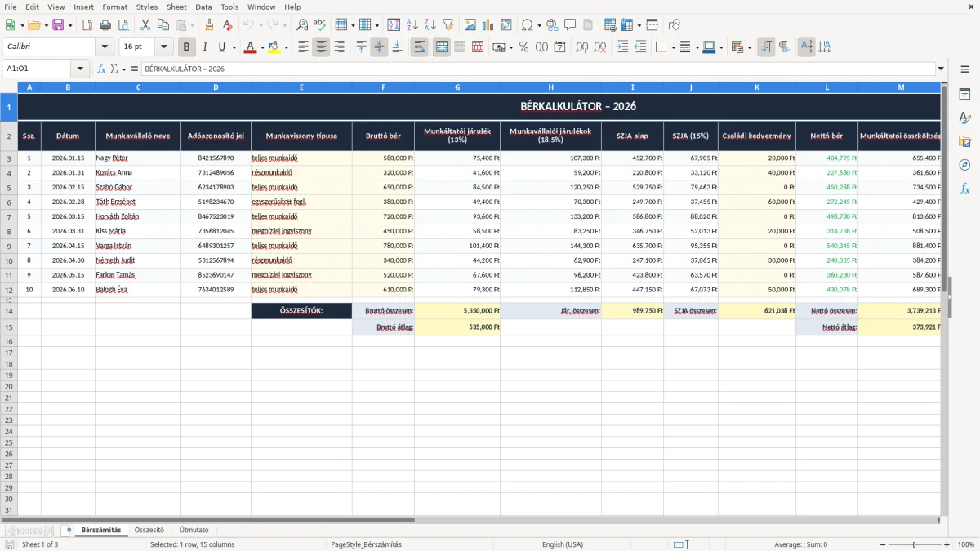The height and width of the screenshot is (551, 980).
Task: Export directly as PDF
Action: tap(87, 25)
